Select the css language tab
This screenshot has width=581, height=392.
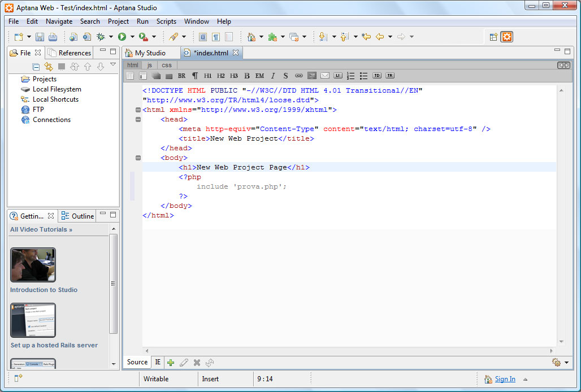[167, 65]
